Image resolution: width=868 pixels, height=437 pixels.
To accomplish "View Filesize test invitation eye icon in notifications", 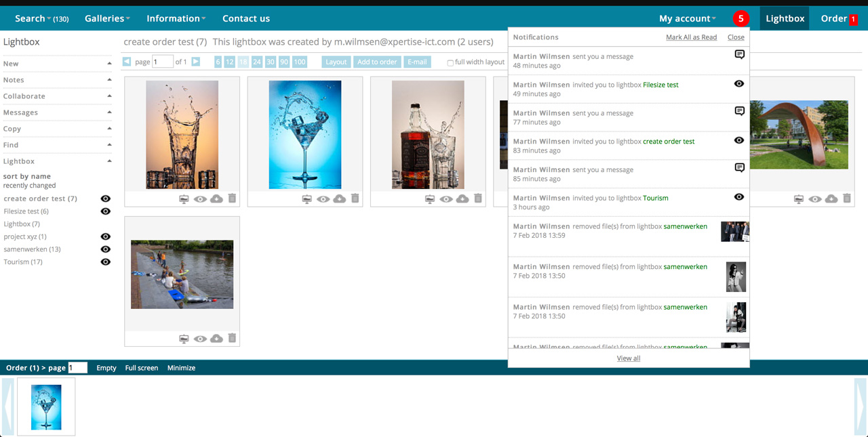I will [x=739, y=83].
